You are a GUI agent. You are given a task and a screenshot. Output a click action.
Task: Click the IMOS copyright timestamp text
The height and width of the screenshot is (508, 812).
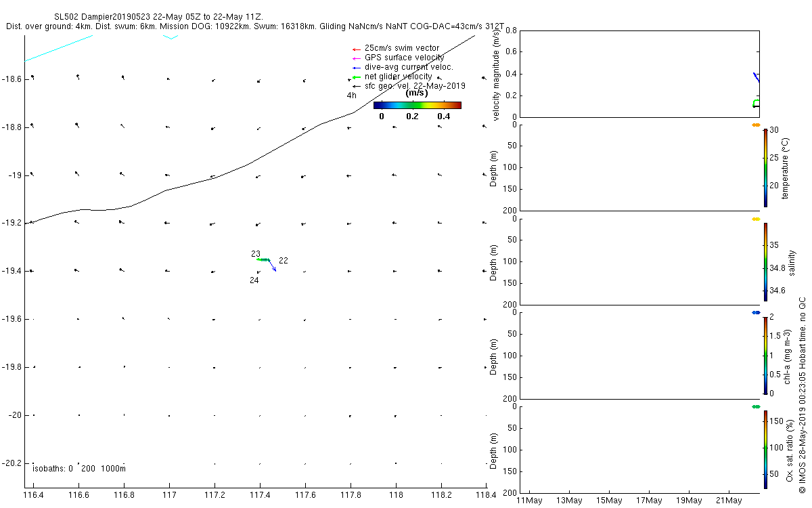tap(803, 394)
